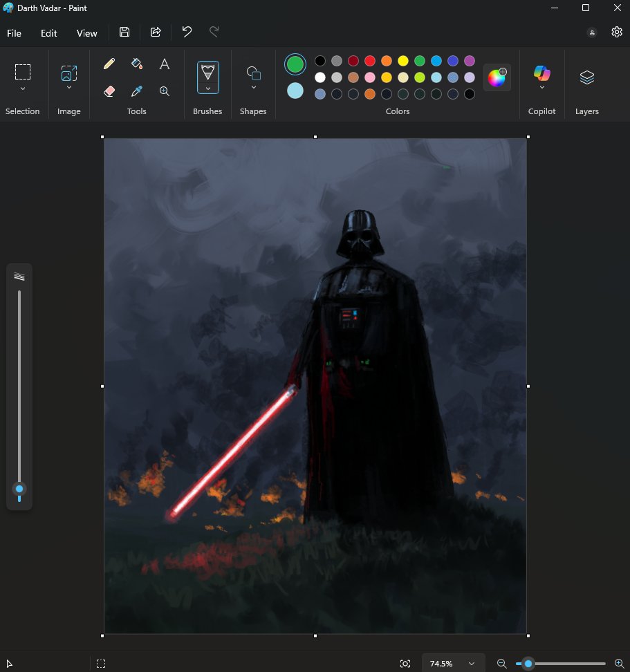The width and height of the screenshot is (630, 672).
Task: Select the yellow color swatch
Action: (x=403, y=61)
